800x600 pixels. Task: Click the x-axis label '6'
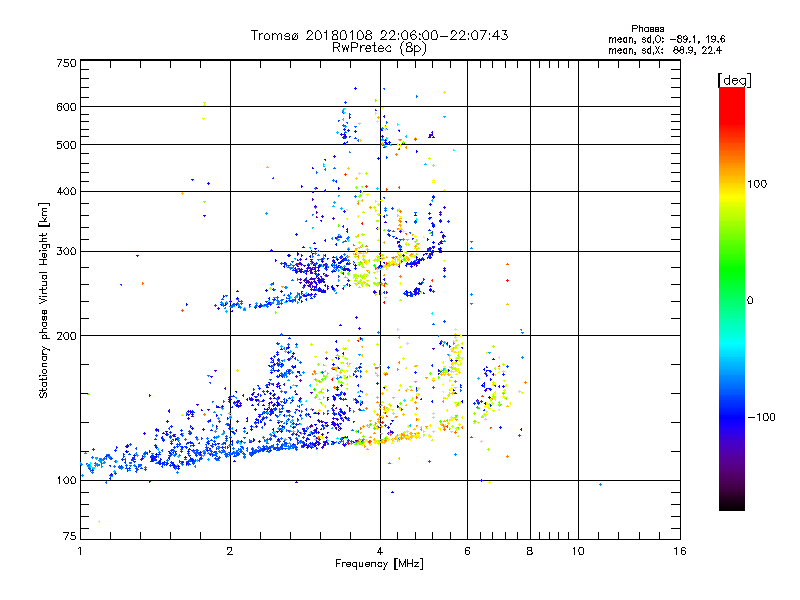(x=467, y=551)
